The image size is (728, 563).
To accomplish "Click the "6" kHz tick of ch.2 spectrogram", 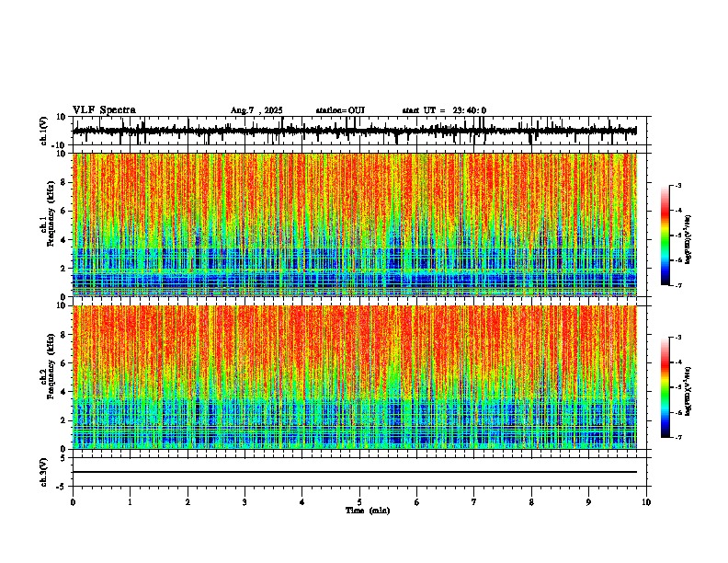I will point(64,363).
